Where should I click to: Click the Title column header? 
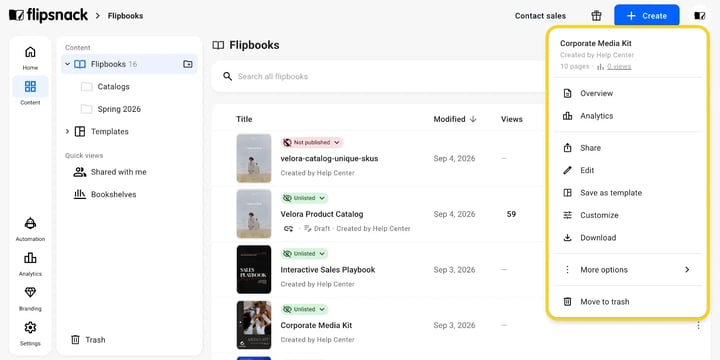point(244,119)
